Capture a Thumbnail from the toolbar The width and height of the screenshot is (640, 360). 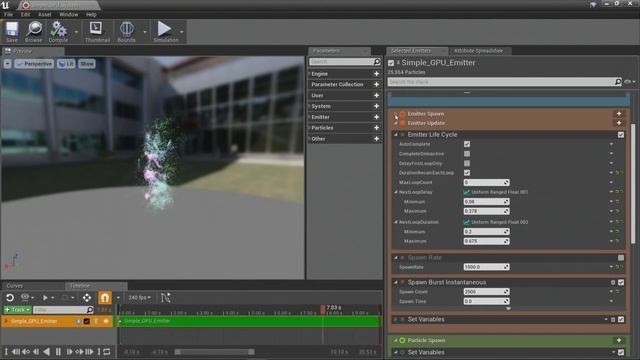pos(97,32)
